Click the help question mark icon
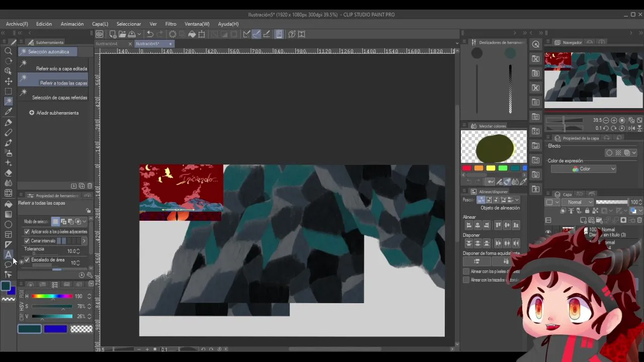644x362 pixels. 291,34
